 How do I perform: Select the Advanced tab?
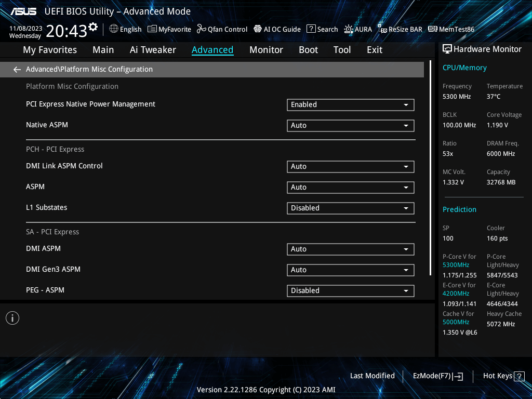pos(212,50)
